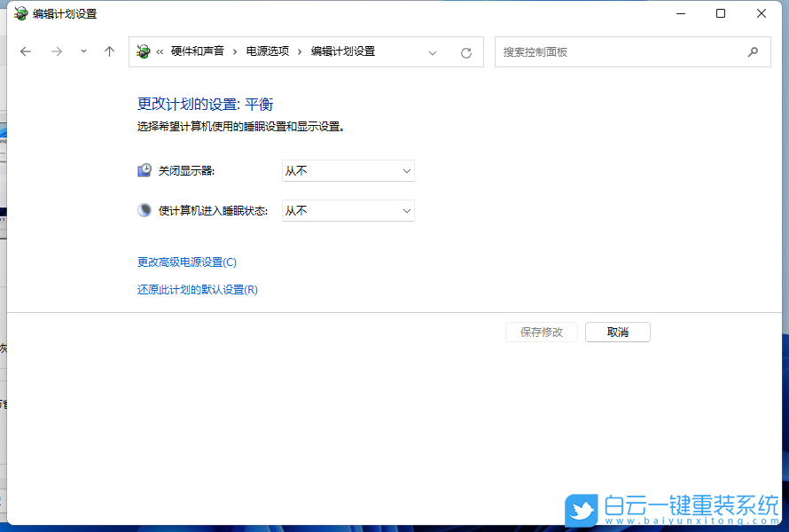This screenshot has height=532, width=789.
Task: Navigate back using the back arrow
Action: (x=25, y=51)
